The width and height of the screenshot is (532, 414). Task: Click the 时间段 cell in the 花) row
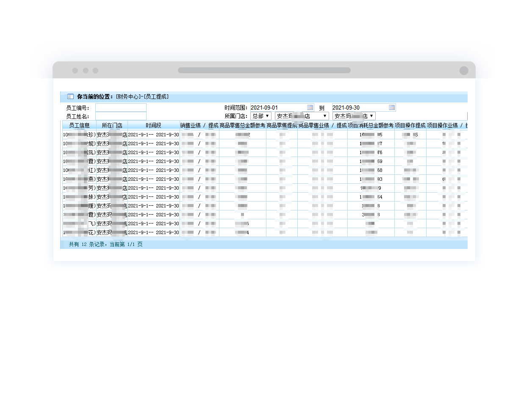coord(153,232)
